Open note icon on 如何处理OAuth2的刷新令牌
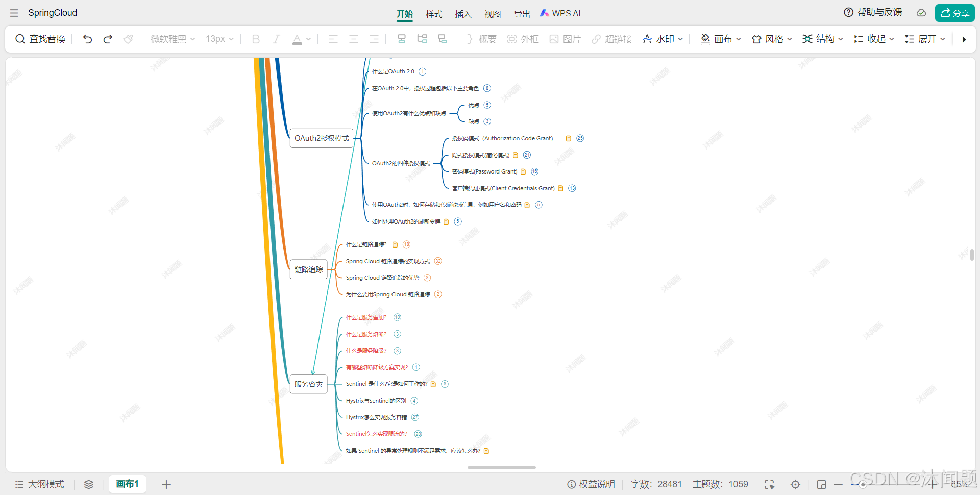Viewport: 980px width, 495px height. 446,222
